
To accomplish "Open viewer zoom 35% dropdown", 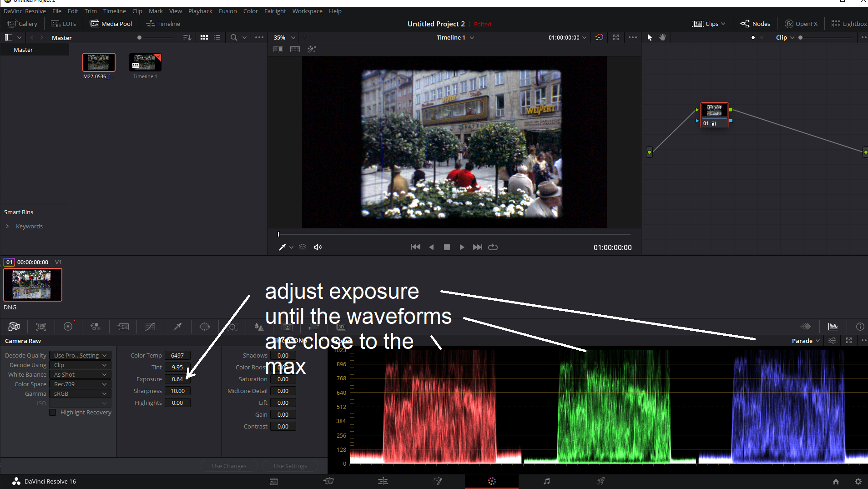I will point(284,37).
